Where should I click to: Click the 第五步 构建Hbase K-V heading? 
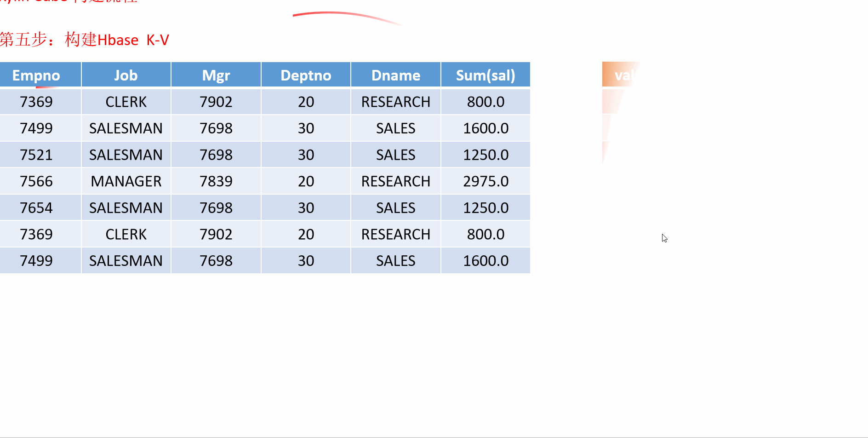(85, 40)
